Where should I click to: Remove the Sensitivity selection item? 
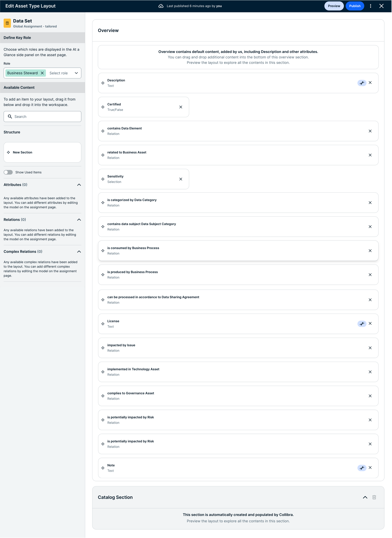click(181, 179)
